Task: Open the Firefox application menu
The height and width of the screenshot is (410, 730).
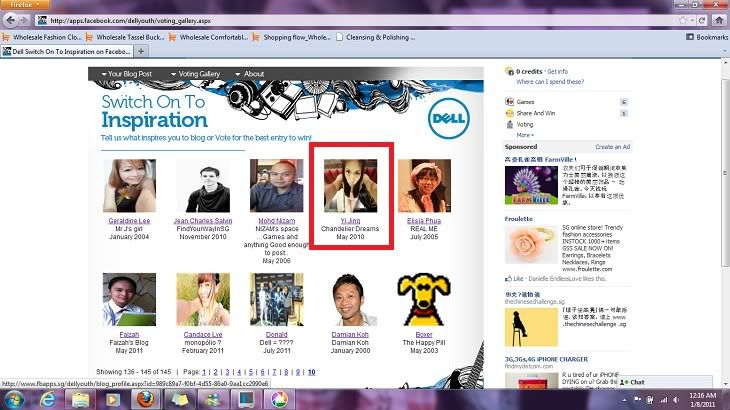Action: coord(25,5)
